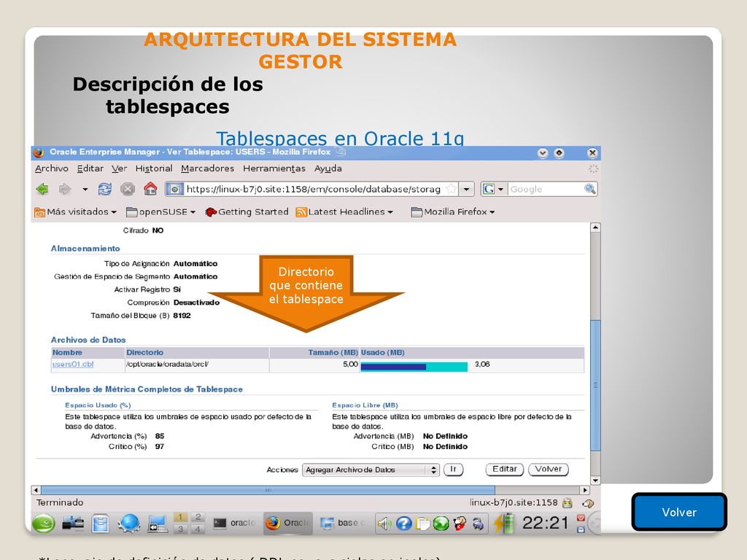The height and width of the screenshot is (560, 747).
Task: Click the Stop loading icon
Action: (128, 189)
